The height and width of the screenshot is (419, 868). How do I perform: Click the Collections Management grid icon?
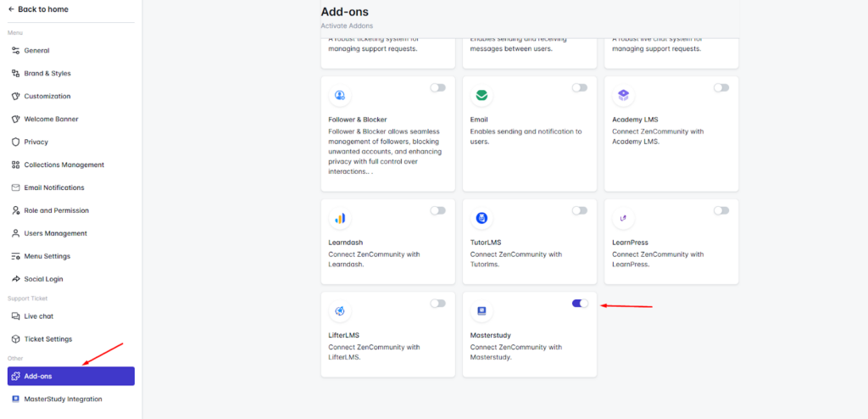pos(15,165)
